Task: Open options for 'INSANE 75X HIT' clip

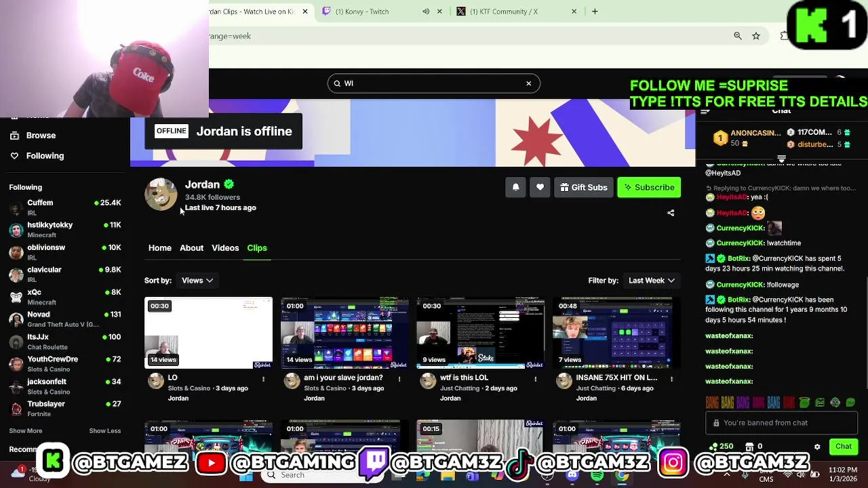Action: point(671,379)
